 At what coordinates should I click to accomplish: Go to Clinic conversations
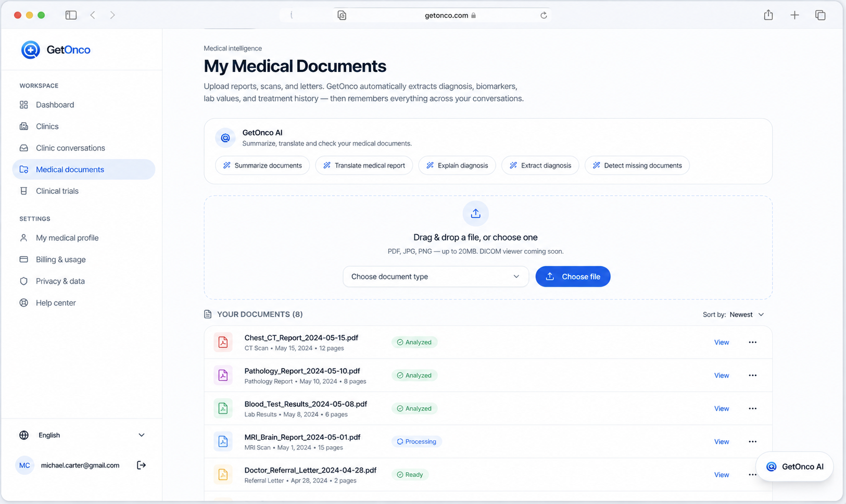click(x=83, y=148)
